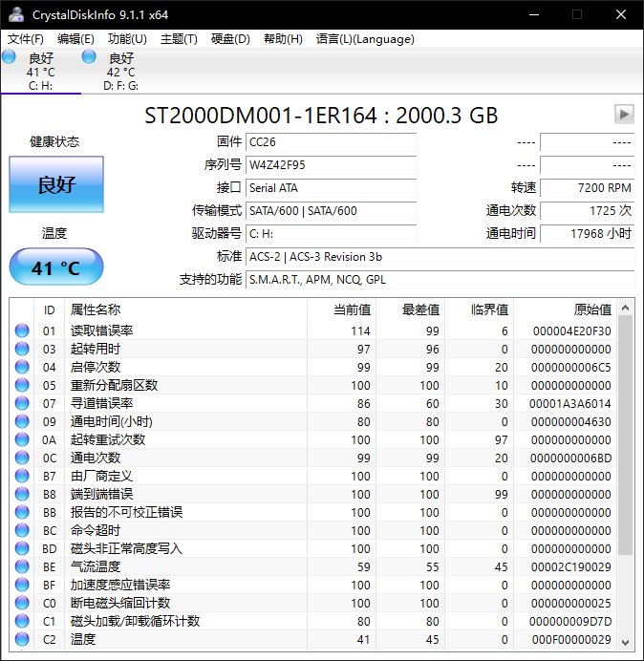Open the 文件(F) menu
The width and height of the screenshot is (644, 661).
25,39
